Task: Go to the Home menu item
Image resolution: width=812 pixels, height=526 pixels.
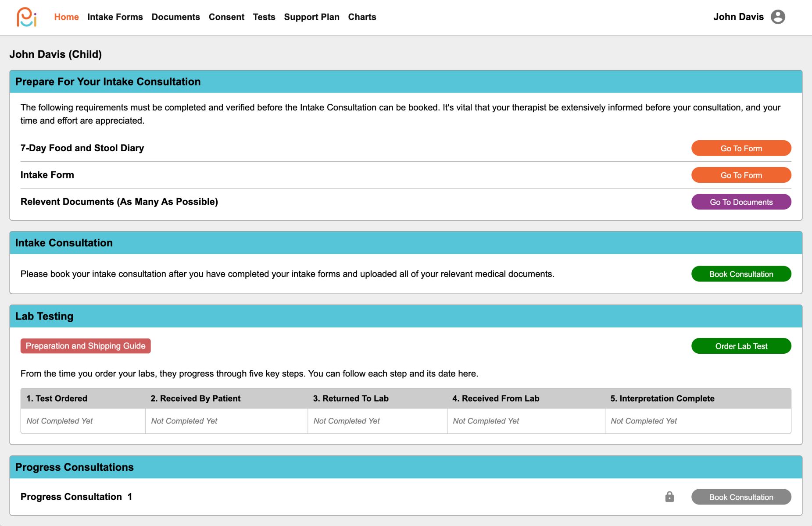Action: [66, 17]
